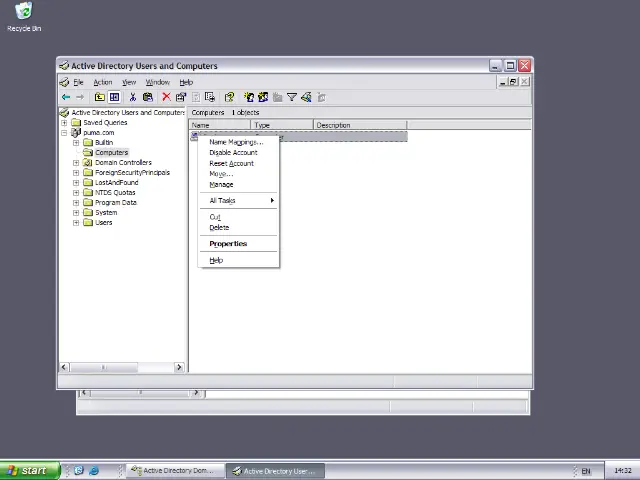Click the tree pane horizontal scrollbar thumb
The height and width of the screenshot is (480, 640).
104,367
